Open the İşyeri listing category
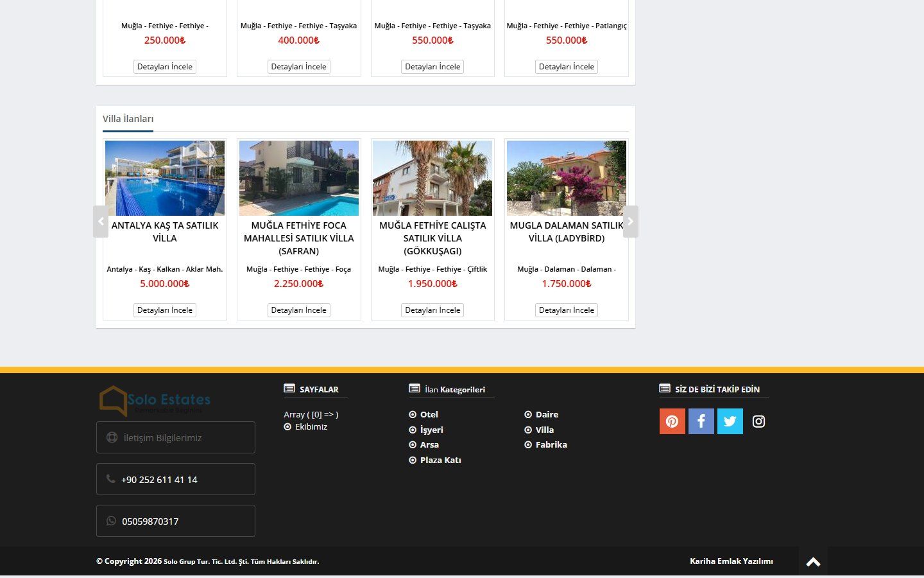Viewport: 924px width, 578px height. pyautogui.click(x=432, y=430)
